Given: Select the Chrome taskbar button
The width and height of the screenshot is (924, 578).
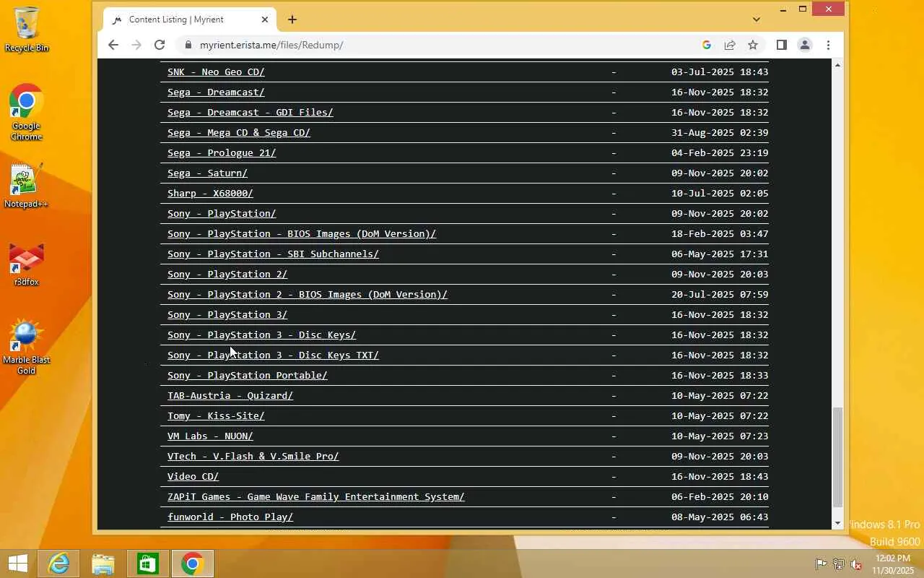Looking at the screenshot, I should tap(193, 564).
